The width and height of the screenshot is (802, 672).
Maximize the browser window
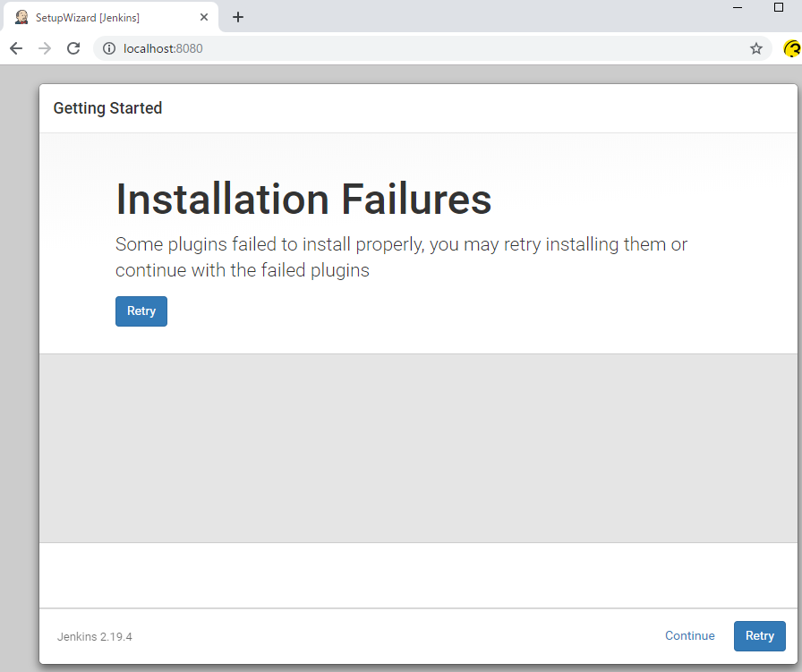pyautogui.click(x=778, y=7)
